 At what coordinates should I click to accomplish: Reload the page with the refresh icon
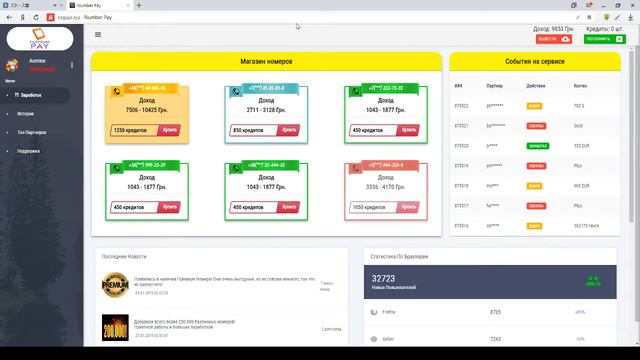click(x=36, y=18)
